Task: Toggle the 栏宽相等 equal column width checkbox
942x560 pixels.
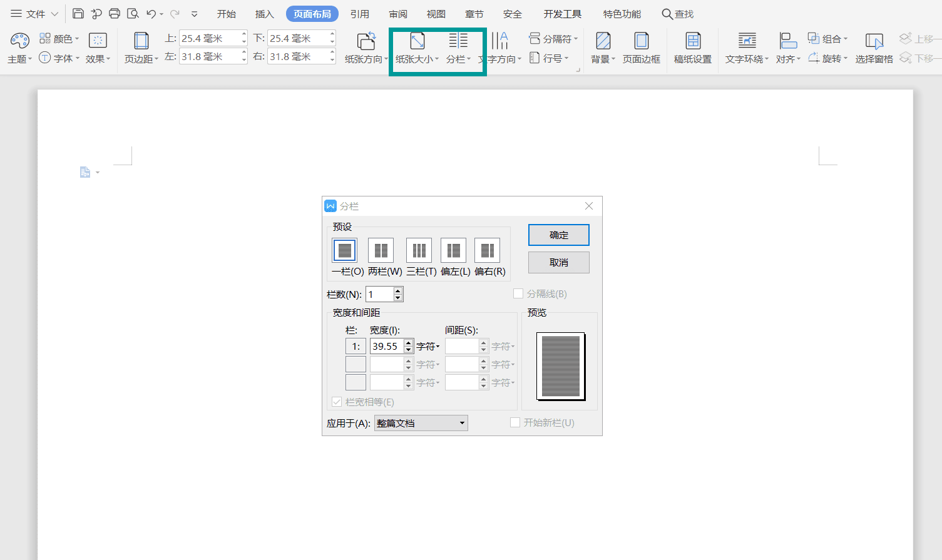Action: (x=337, y=402)
